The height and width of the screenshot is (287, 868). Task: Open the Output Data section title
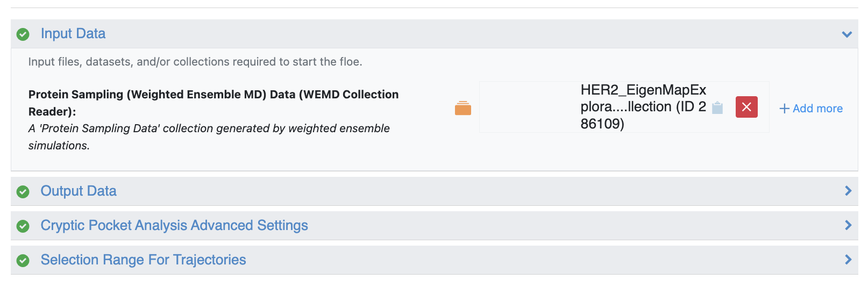(79, 191)
